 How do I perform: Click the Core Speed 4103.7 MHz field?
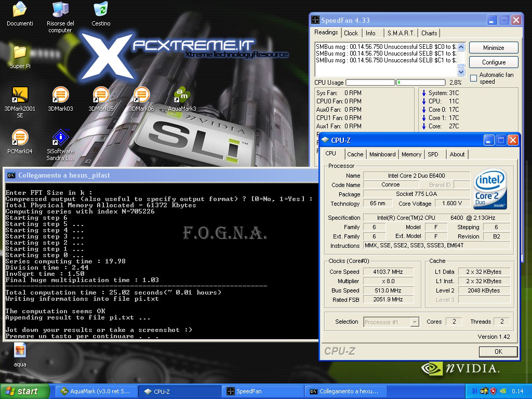pyautogui.click(x=388, y=272)
